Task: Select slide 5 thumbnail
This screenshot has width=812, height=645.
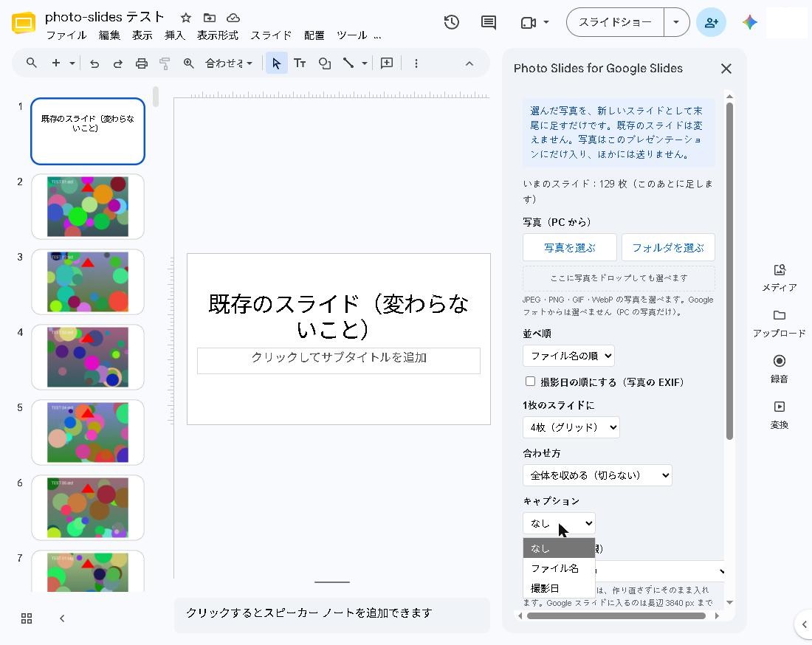Action: pyautogui.click(x=88, y=432)
